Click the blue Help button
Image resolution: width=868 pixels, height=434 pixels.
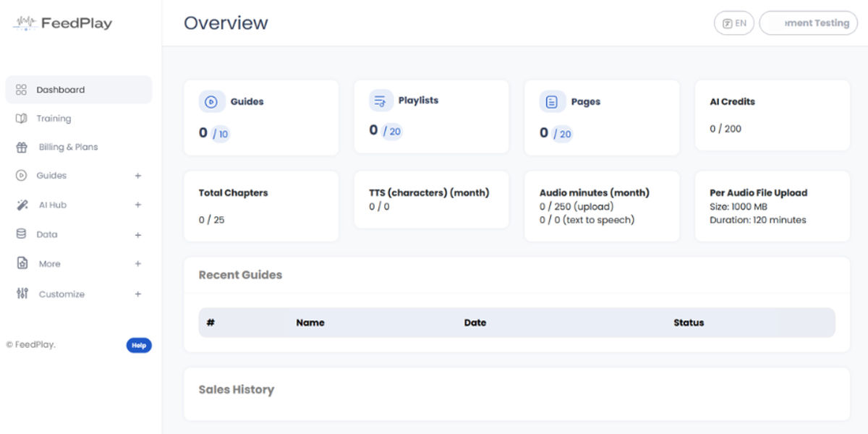coord(139,345)
